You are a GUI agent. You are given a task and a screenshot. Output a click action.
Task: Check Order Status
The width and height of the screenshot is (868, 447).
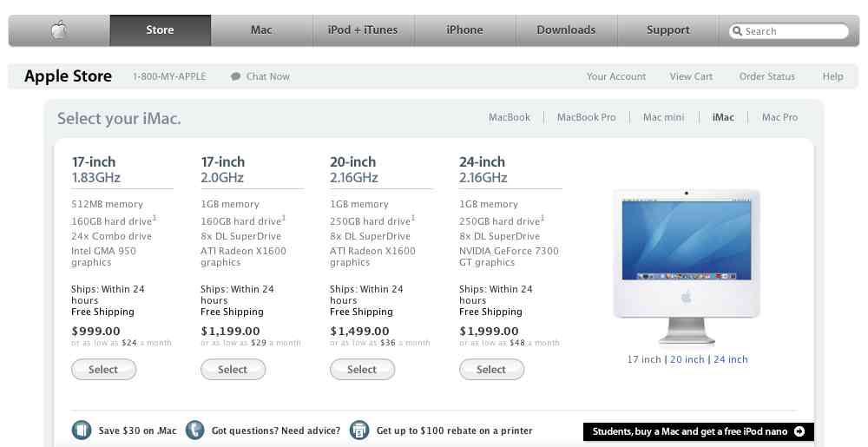coord(766,76)
